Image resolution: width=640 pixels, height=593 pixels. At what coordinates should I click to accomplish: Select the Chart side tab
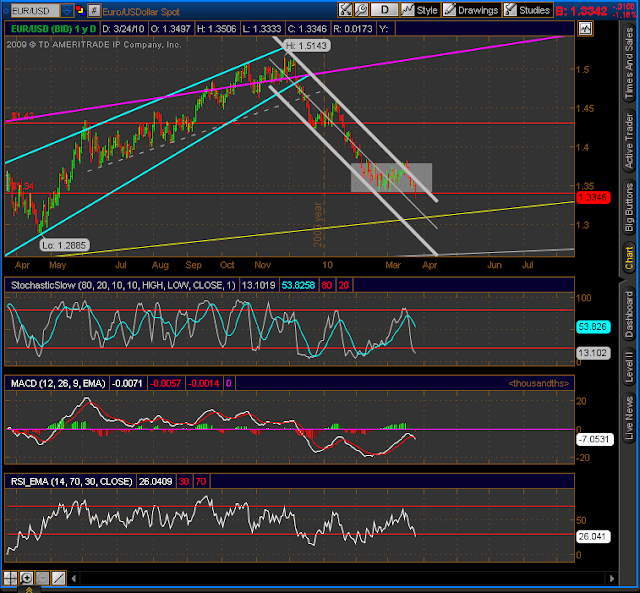click(x=629, y=258)
